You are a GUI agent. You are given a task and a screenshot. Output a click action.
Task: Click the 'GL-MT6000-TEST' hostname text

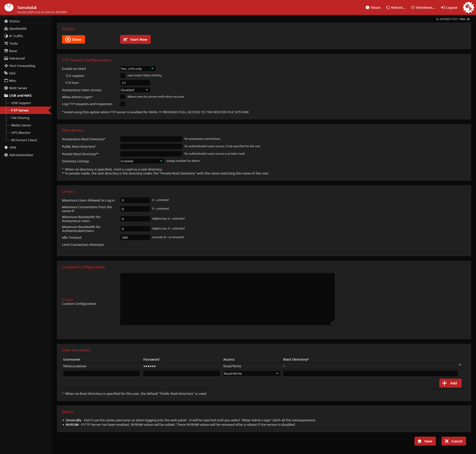tap(447, 19)
